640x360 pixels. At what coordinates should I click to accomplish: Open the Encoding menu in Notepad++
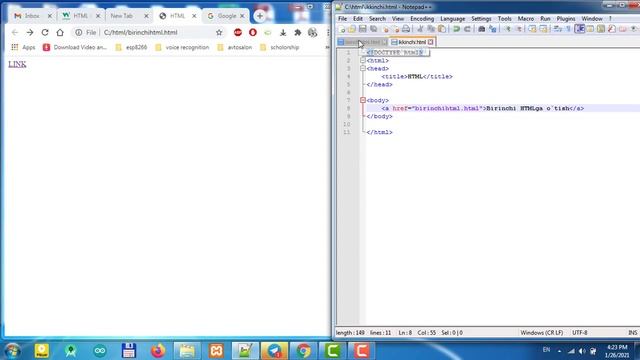[x=422, y=19]
